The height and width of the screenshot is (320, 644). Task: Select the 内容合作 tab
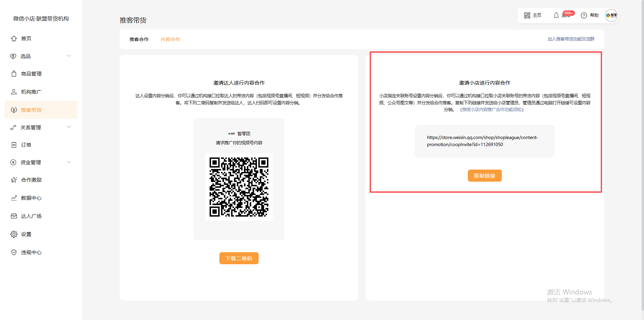pyautogui.click(x=170, y=39)
